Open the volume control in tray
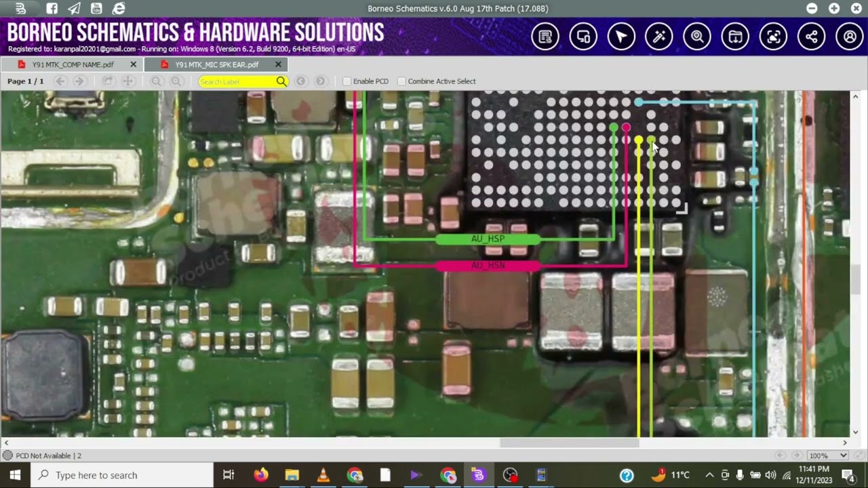 tap(770, 475)
